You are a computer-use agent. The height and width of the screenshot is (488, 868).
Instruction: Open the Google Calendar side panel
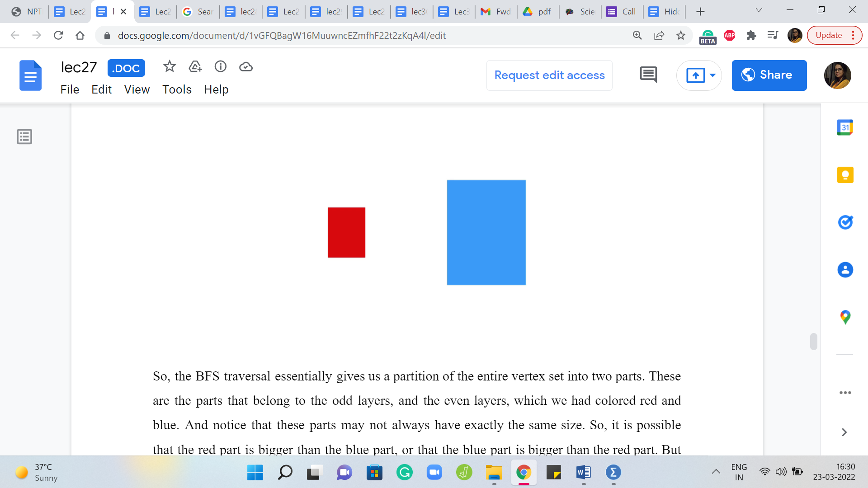[844, 127]
